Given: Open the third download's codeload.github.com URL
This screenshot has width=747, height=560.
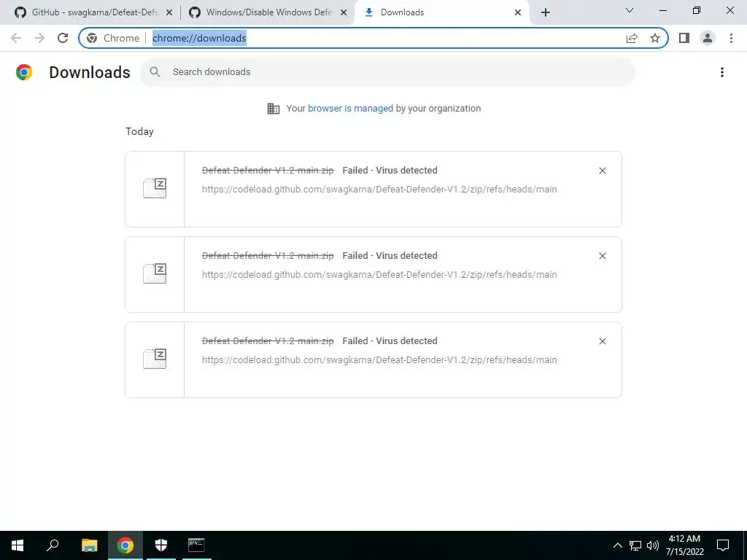Looking at the screenshot, I should click(x=379, y=360).
